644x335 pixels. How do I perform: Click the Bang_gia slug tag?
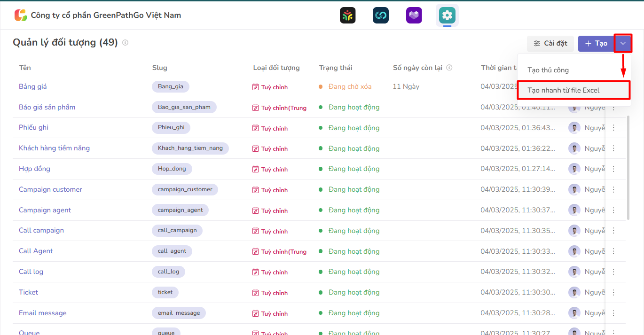point(170,86)
